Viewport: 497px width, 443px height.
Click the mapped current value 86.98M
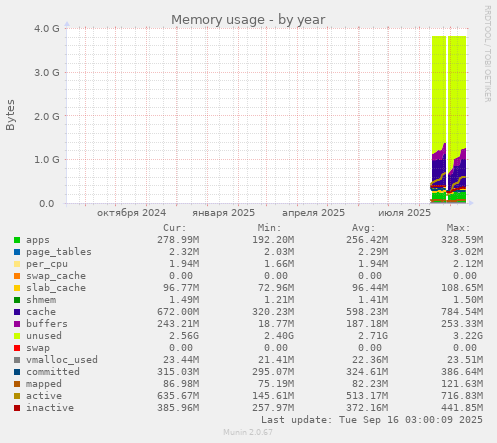(x=181, y=384)
